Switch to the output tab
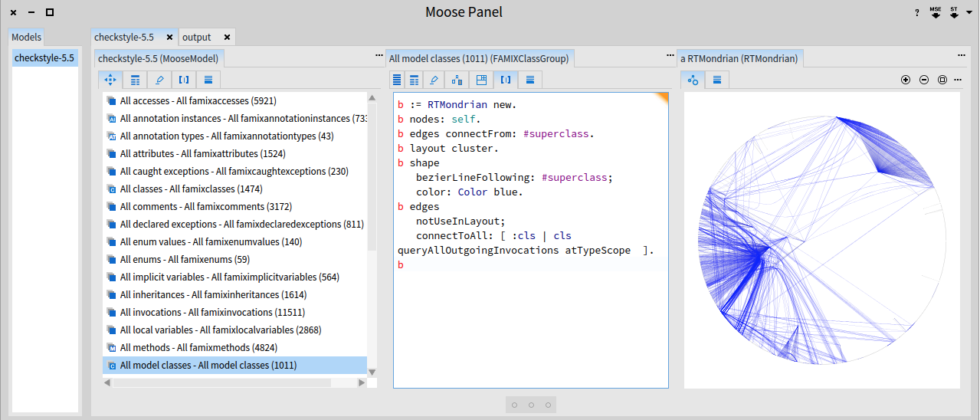Viewport: 980px width, 420px height. [197, 37]
